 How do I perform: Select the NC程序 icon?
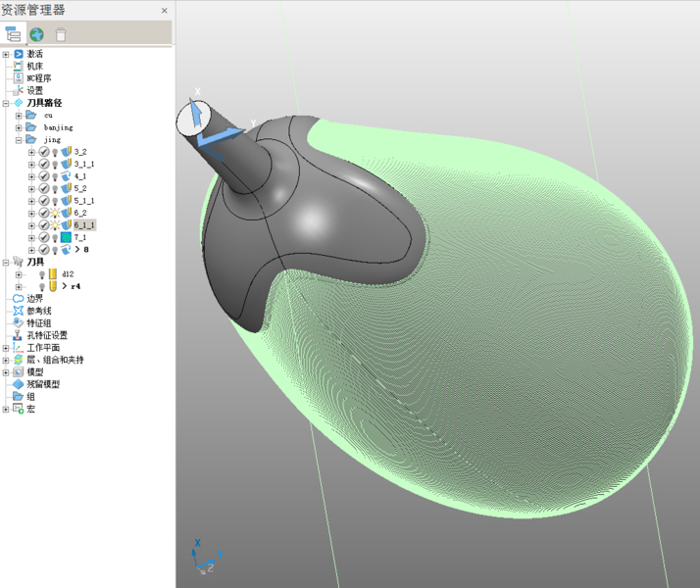point(19,77)
